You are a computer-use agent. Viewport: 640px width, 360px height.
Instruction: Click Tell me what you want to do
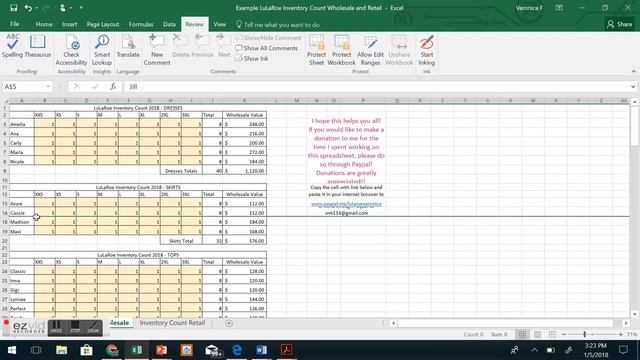point(278,24)
